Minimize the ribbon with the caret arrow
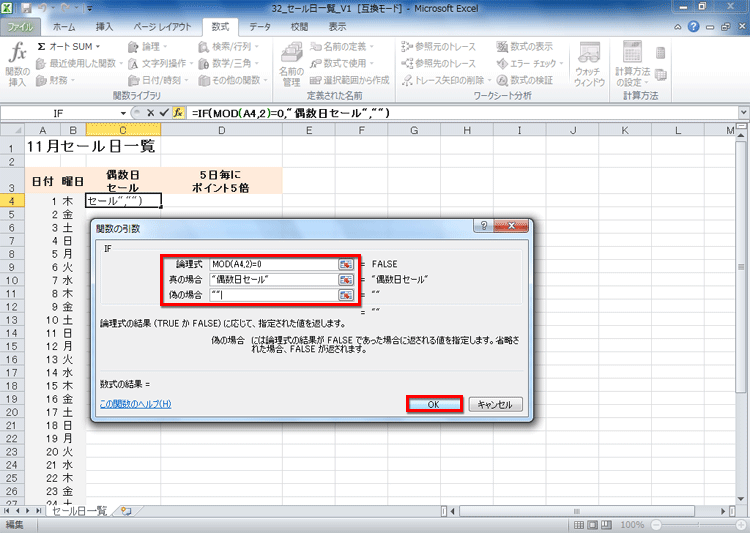 tap(678, 27)
